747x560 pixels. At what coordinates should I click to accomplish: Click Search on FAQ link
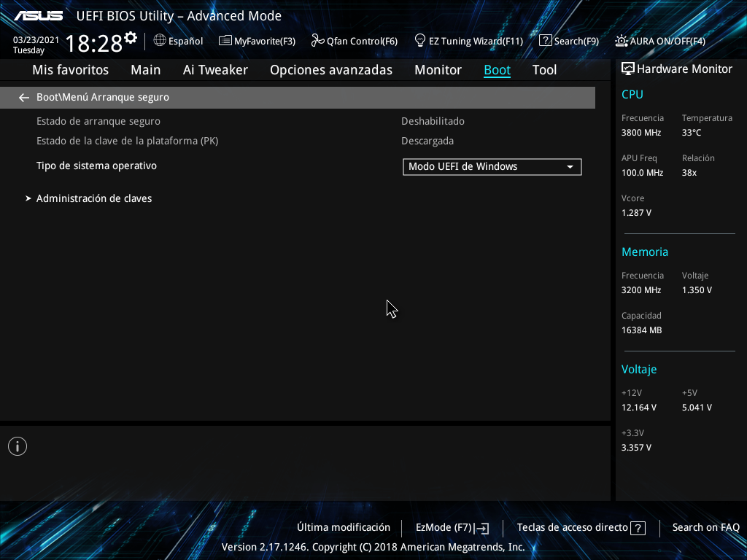click(706, 528)
